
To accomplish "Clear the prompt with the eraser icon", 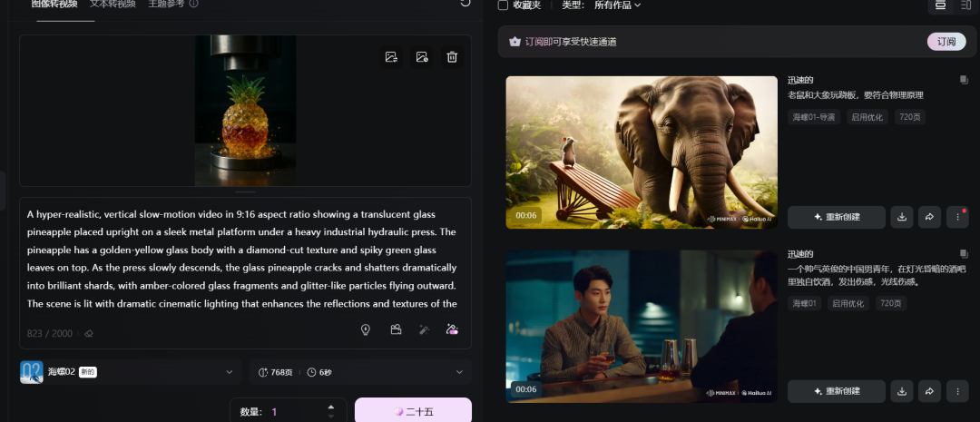I will point(89,334).
